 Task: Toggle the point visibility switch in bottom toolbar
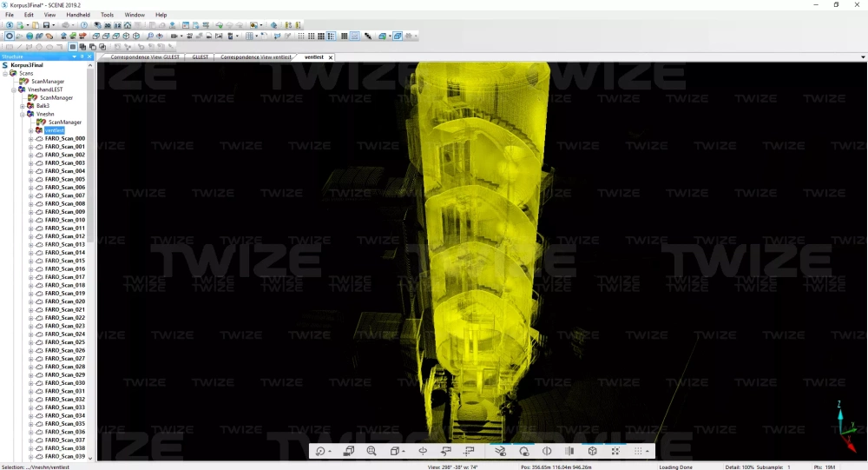501,451
